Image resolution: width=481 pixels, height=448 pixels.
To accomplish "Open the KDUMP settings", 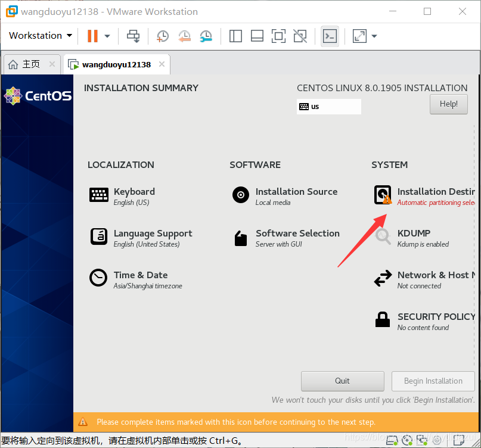I will [x=411, y=238].
